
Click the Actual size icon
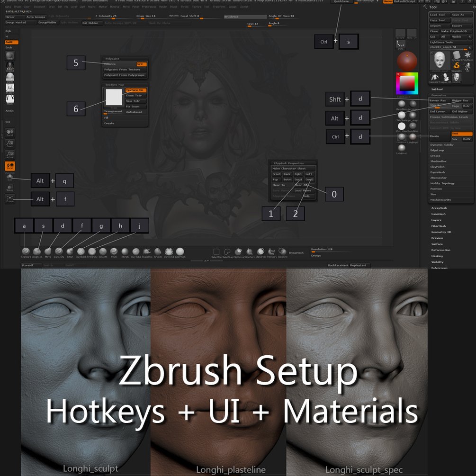(x=10, y=154)
